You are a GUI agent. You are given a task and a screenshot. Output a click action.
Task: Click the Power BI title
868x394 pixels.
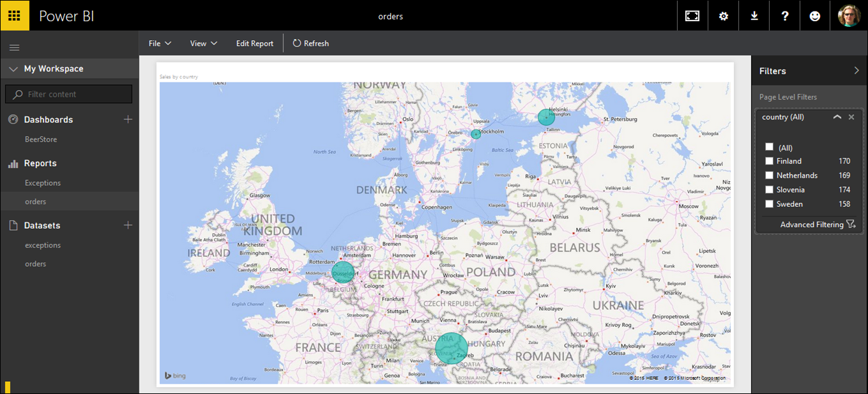(x=66, y=16)
